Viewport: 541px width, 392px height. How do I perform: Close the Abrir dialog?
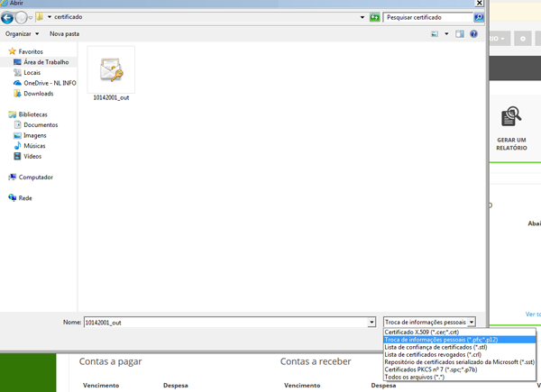tap(480, 3)
